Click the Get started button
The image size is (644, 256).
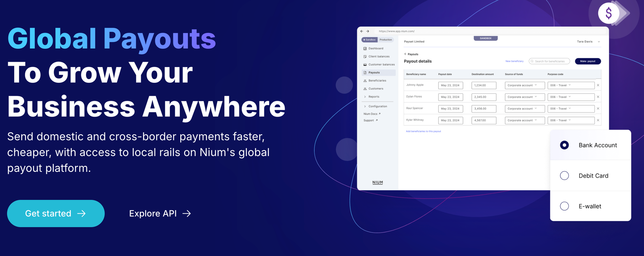pyautogui.click(x=56, y=213)
